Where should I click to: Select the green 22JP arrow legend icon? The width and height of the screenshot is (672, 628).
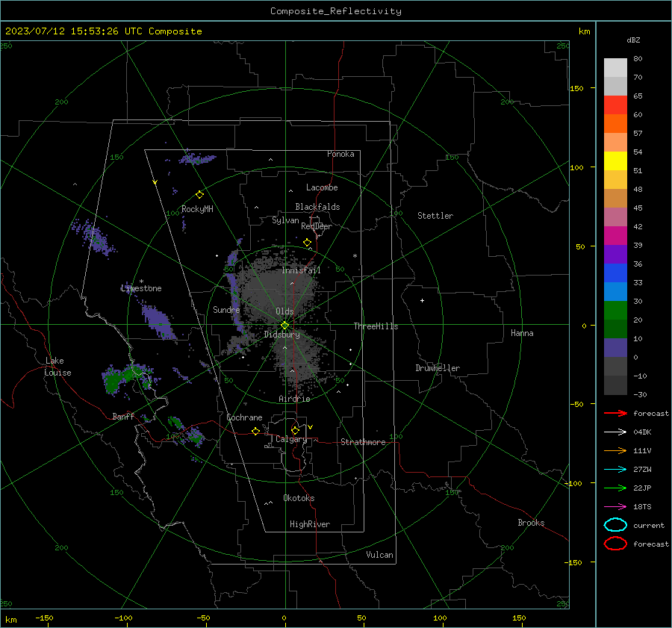(x=615, y=488)
